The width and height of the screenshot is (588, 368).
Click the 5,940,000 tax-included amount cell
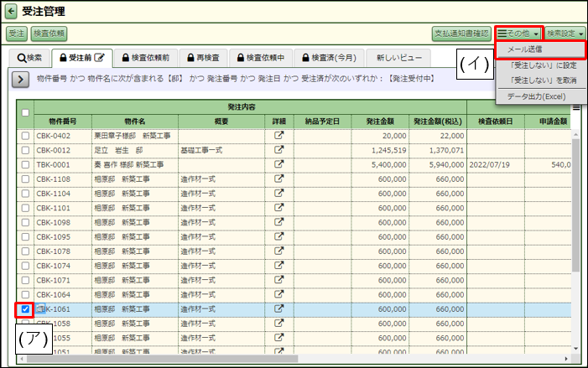point(438,164)
